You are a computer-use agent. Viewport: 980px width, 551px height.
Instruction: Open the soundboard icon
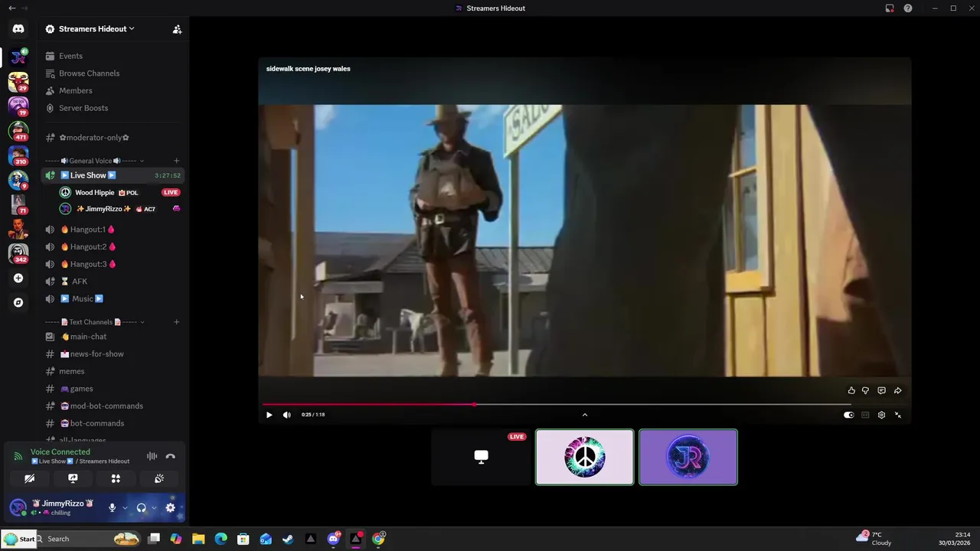pyautogui.click(x=158, y=478)
